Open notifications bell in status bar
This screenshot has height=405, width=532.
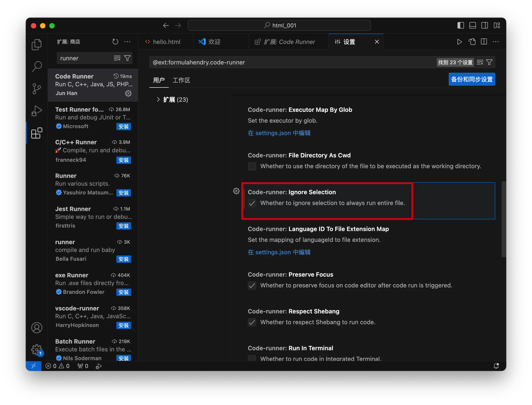pos(496,366)
